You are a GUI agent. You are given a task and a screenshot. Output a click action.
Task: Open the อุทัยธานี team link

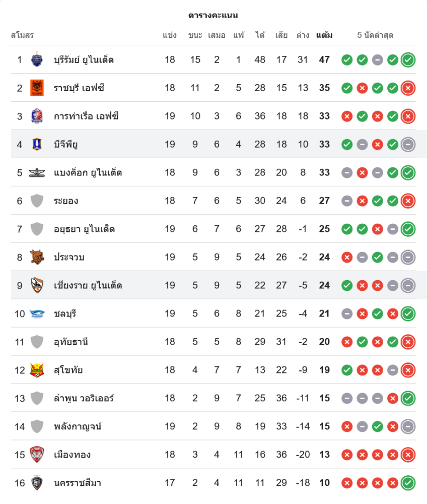[x=71, y=342]
